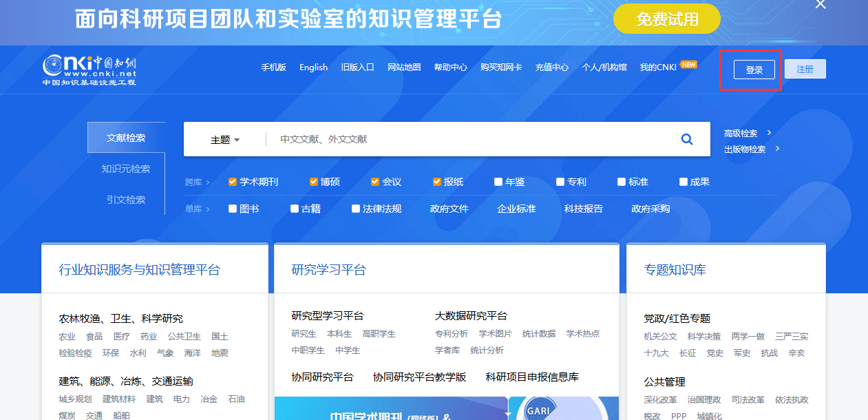Click the 登录 login button
This screenshot has height=420, width=868.
(754, 70)
